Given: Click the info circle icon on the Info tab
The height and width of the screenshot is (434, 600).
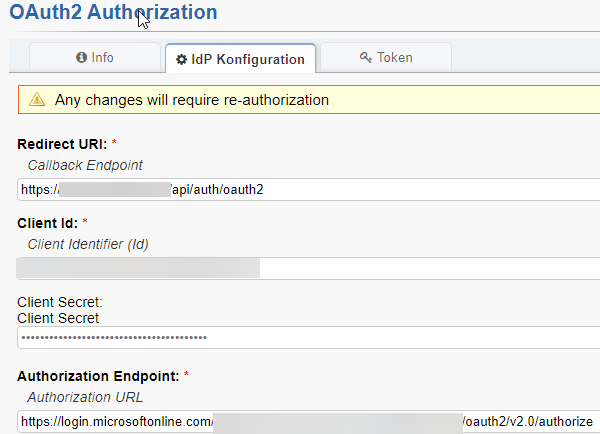Looking at the screenshot, I should (81, 58).
